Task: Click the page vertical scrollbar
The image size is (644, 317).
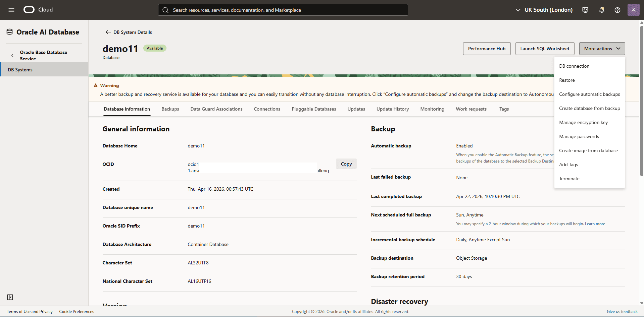Action: (x=641, y=101)
